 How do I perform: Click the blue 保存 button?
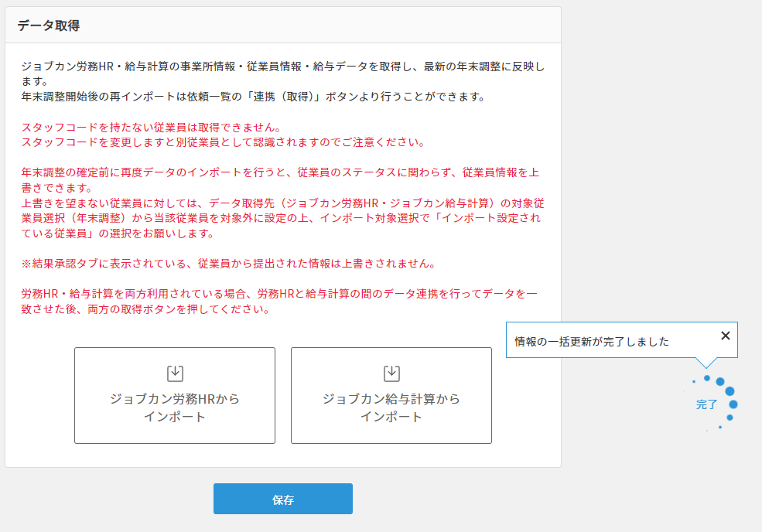coord(283,499)
